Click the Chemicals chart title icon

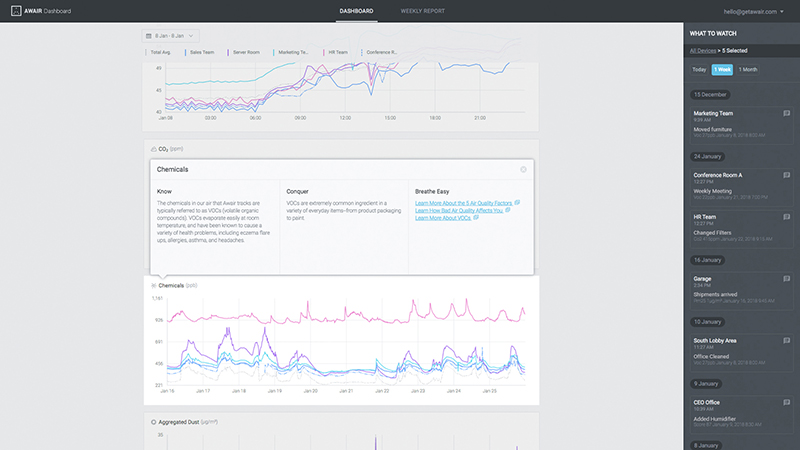pos(154,285)
